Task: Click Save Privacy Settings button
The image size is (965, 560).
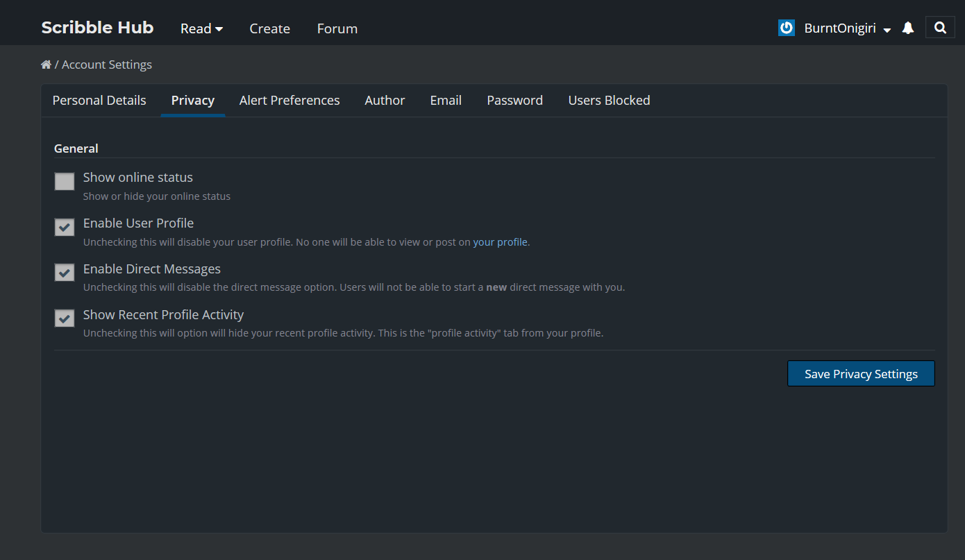Action: tap(861, 374)
